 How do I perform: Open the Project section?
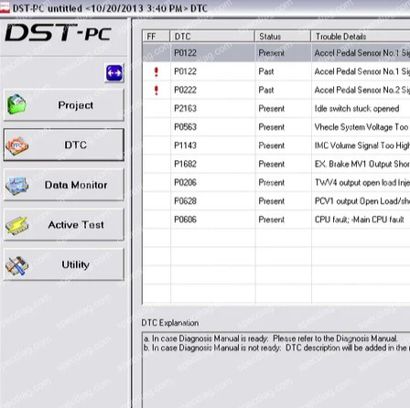point(64,105)
